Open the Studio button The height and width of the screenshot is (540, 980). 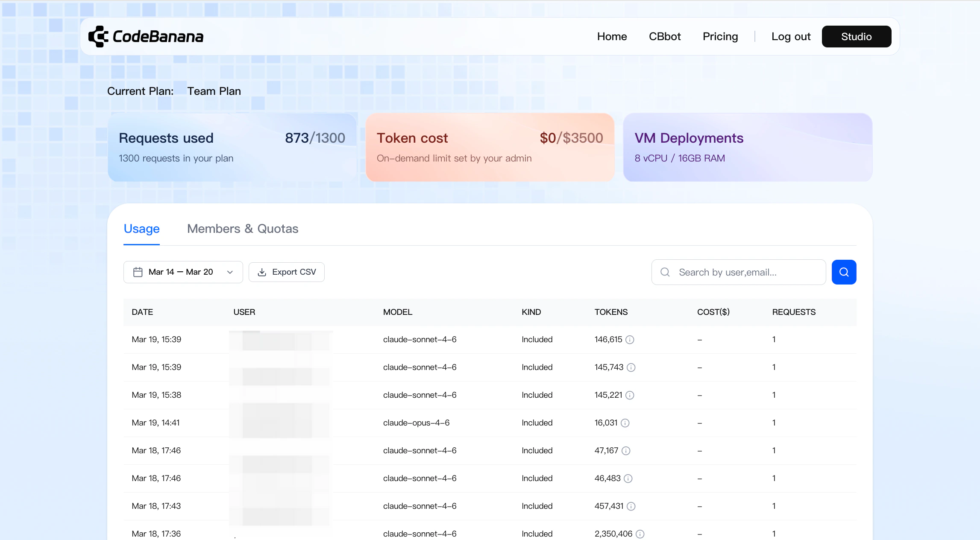(x=856, y=37)
